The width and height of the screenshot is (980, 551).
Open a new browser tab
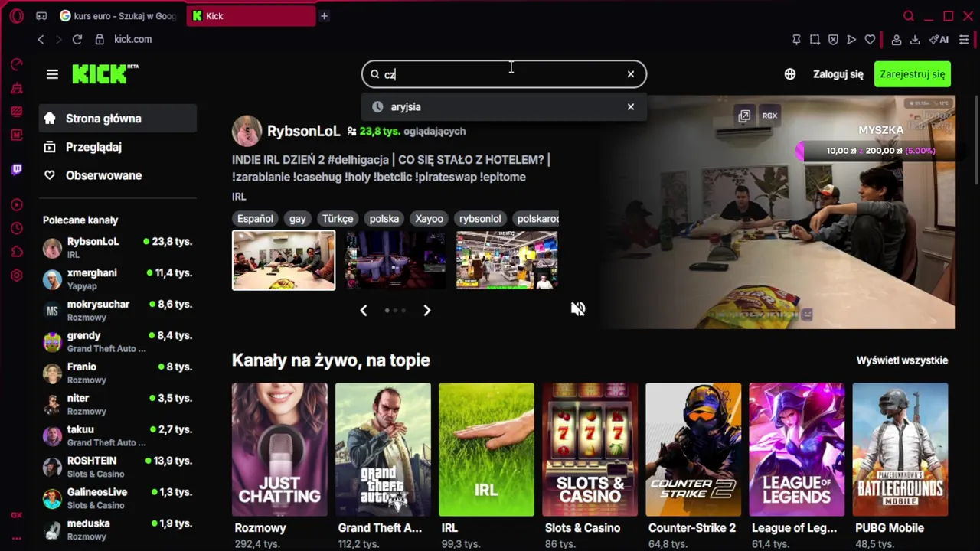324,16
